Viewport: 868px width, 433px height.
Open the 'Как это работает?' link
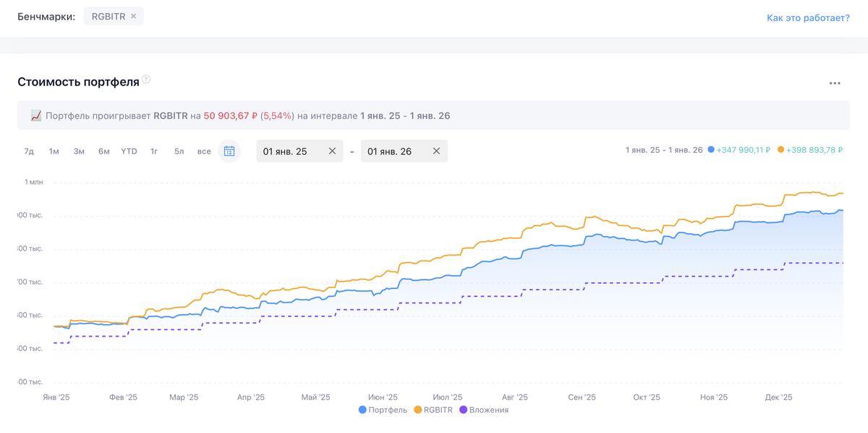[808, 17]
